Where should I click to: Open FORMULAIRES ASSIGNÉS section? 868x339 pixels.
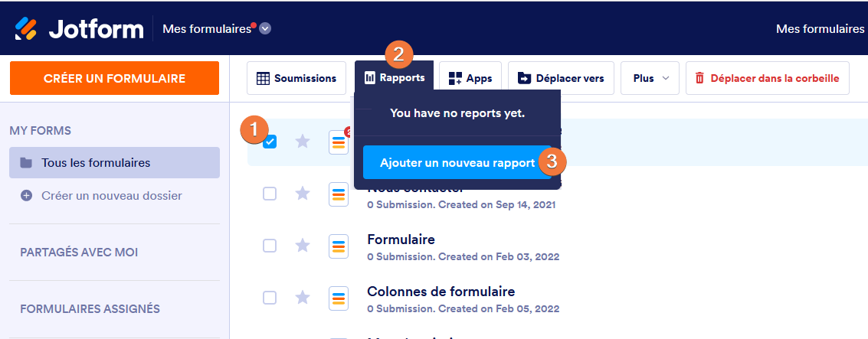pyautogui.click(x=90, y=308)
